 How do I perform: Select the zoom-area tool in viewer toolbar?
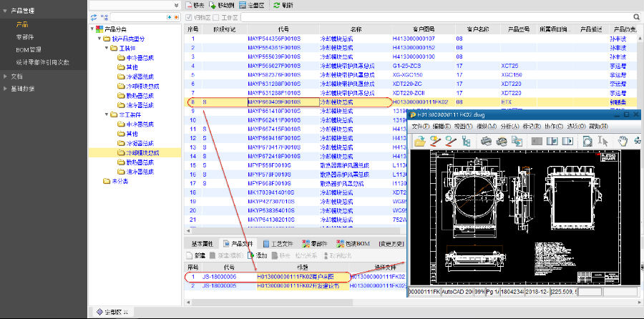[x=587, y=141]
